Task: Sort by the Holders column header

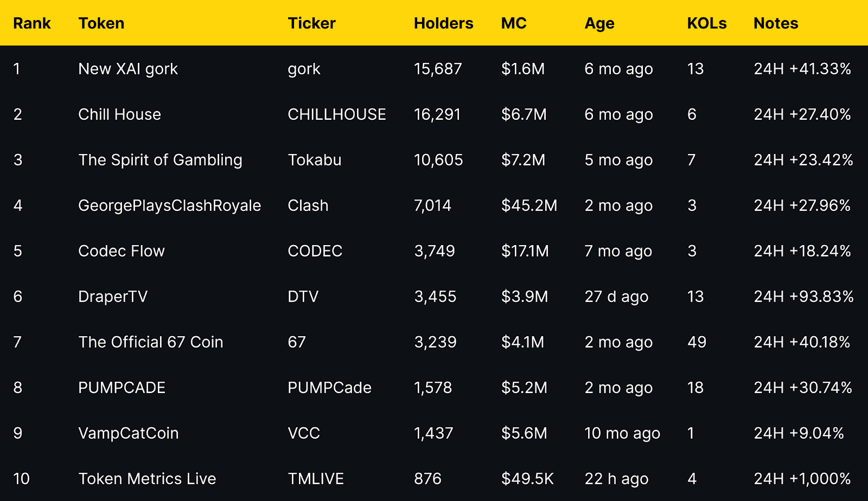Action: click(443, 23)
